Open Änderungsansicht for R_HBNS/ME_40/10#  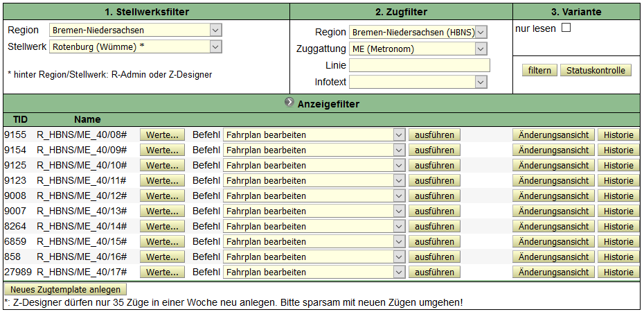point(553,165)
